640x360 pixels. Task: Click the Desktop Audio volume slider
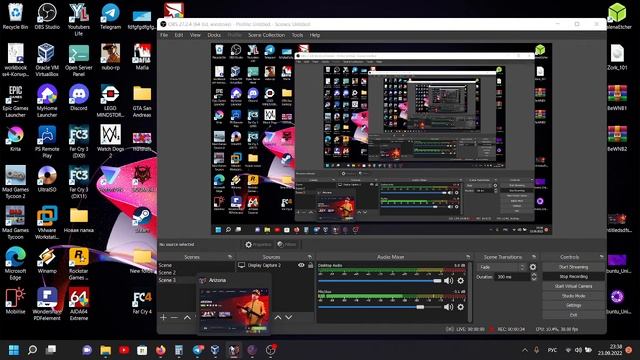coord(380,281)
